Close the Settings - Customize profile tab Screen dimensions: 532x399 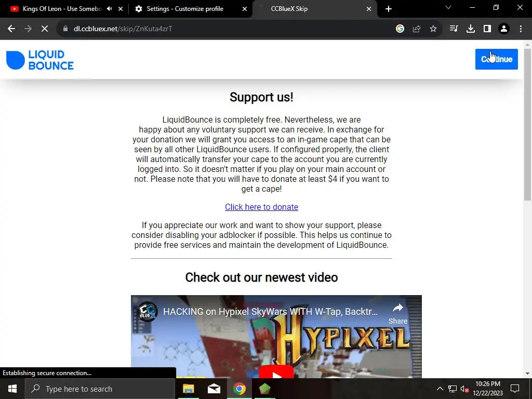click(245, 9)
